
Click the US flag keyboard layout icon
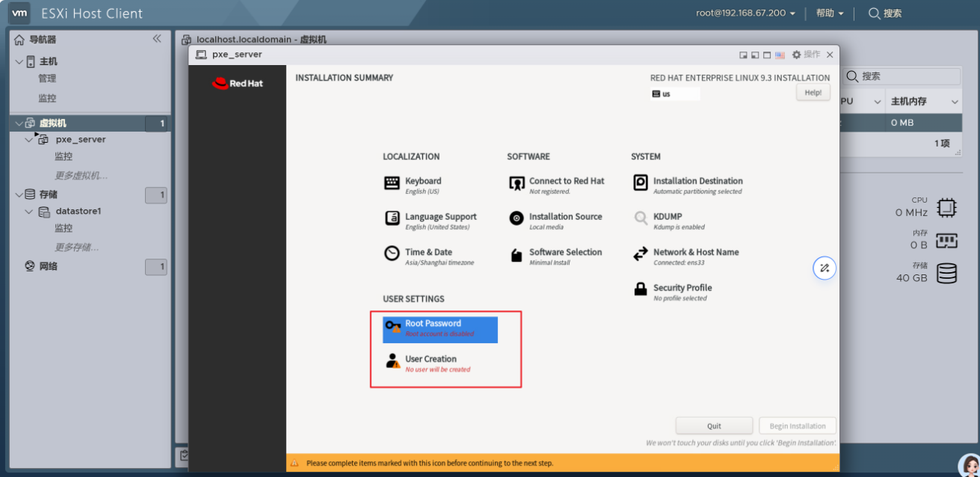click(x=780, y=55)
